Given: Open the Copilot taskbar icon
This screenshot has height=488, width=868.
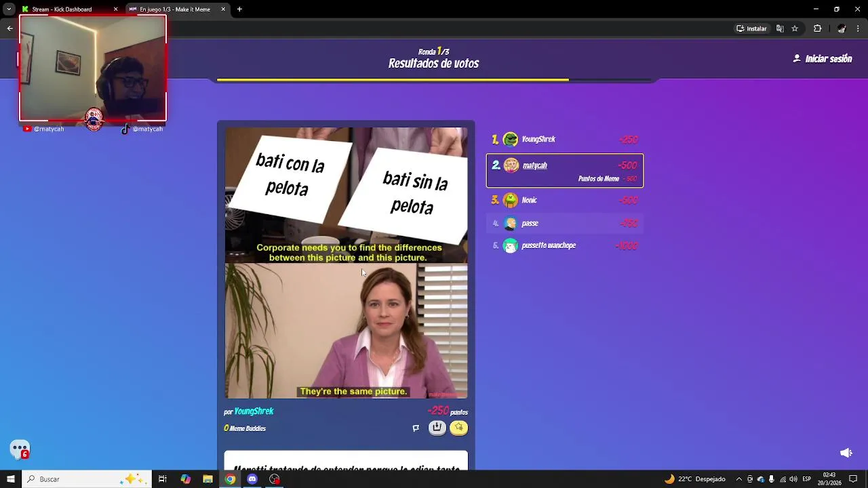Looking at the screenshot, I should tap(185, 479).
